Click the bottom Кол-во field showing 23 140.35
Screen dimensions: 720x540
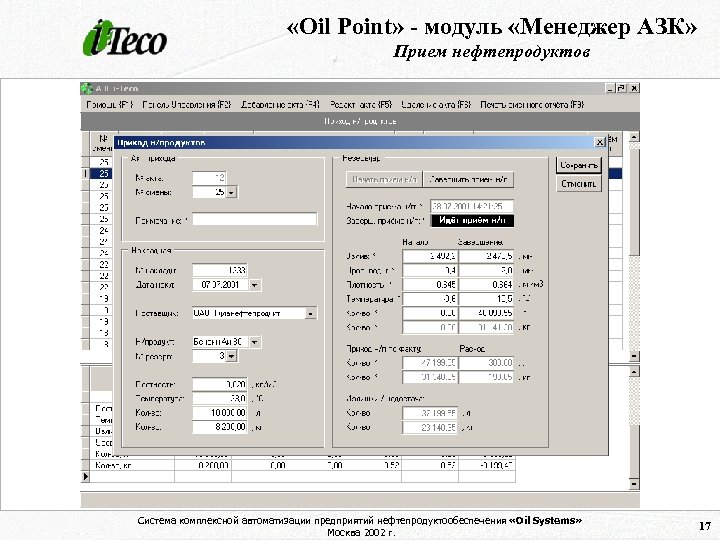pyautogui.click(x=430, y=427)
